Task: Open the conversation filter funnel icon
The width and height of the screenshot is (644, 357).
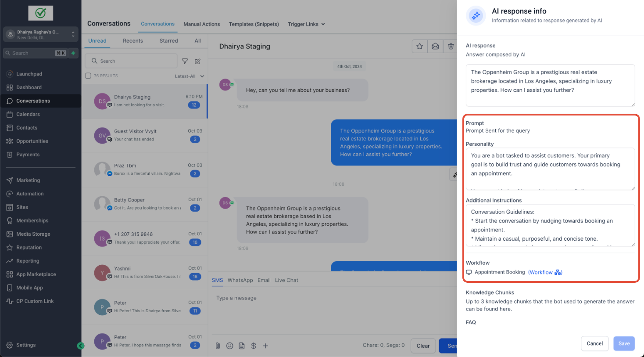Action: [x=185, y=61]
